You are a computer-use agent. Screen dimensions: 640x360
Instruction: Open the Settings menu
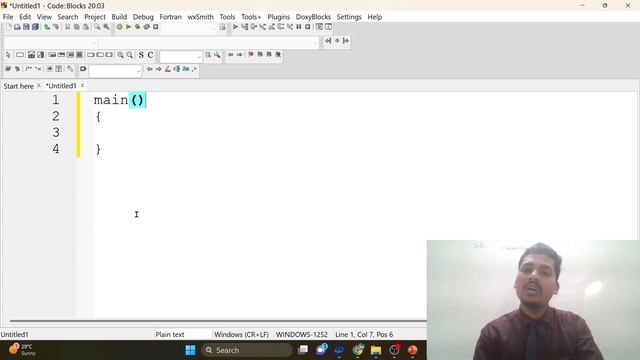pos(349,17)
